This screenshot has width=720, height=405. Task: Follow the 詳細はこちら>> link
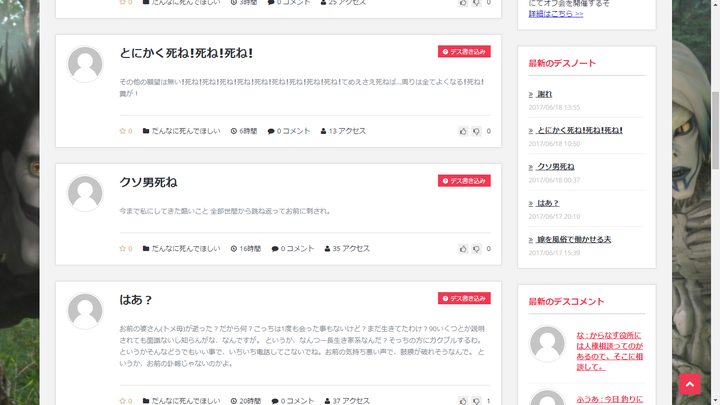click(554, 14)
